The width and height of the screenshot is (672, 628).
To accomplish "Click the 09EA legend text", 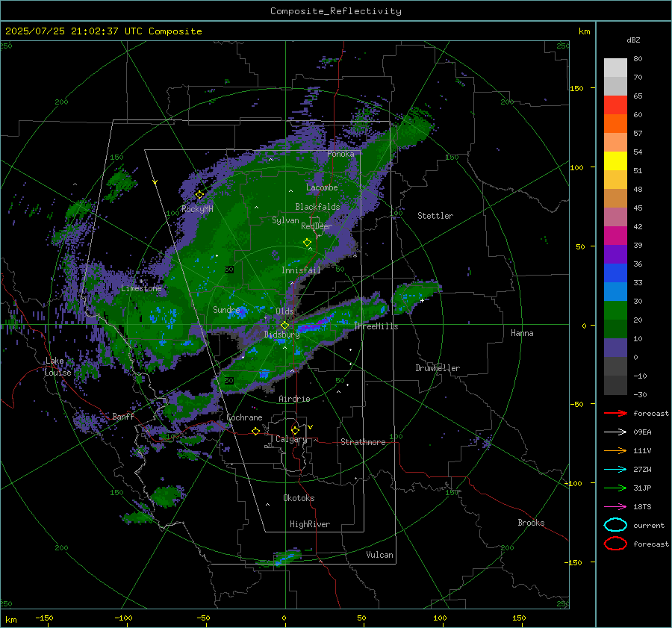I will coord(642,432).
